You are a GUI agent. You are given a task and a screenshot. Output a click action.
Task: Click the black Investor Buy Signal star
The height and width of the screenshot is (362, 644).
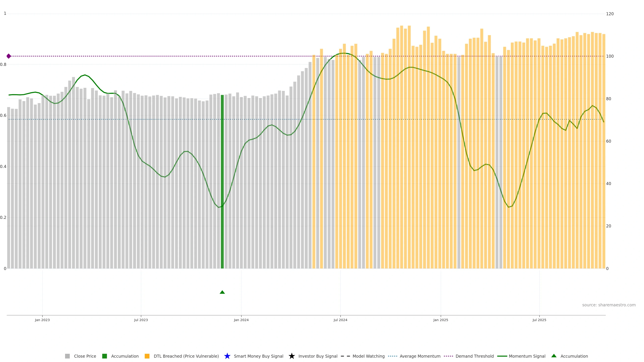point(291,356)
